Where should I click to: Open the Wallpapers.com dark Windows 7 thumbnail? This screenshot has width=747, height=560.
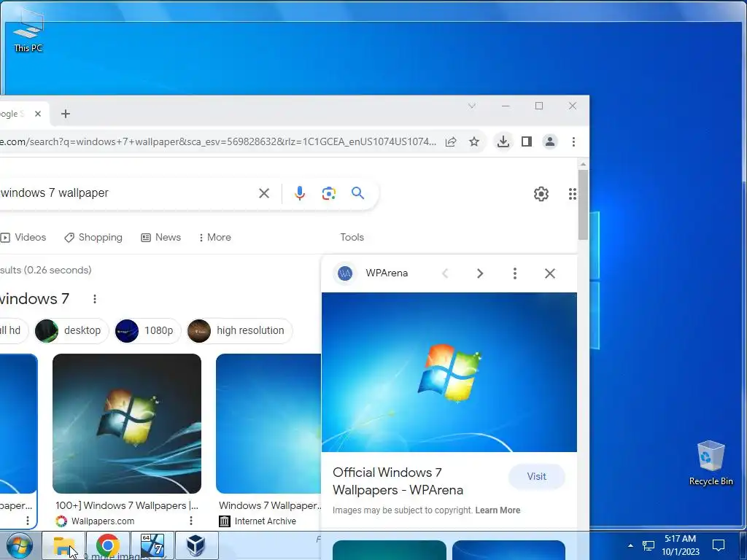pyautogui.click(x=127, y=424)
